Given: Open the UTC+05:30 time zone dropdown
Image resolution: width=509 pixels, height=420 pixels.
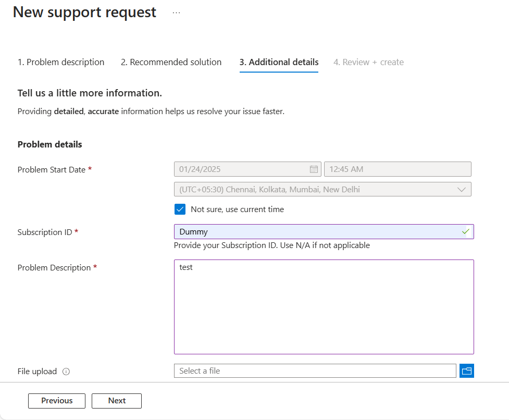Looking at the screenshot, I should pyautogui.click(x=318, y=189).
